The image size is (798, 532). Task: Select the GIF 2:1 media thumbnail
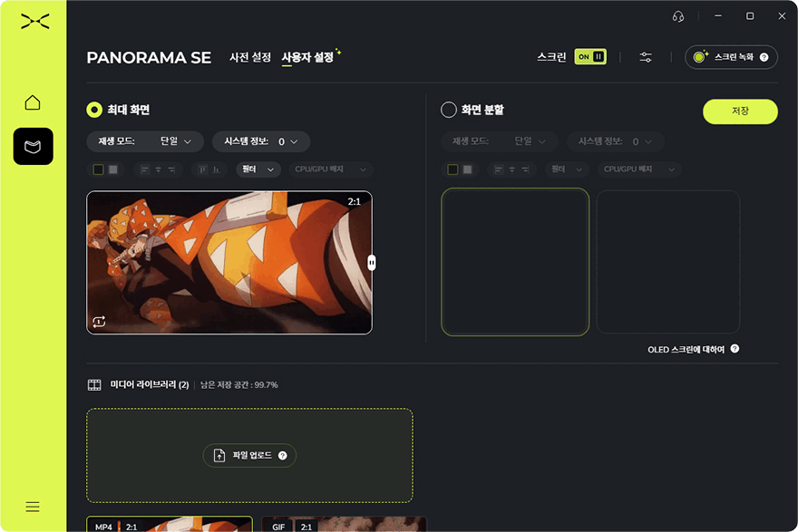pos(344,524)
